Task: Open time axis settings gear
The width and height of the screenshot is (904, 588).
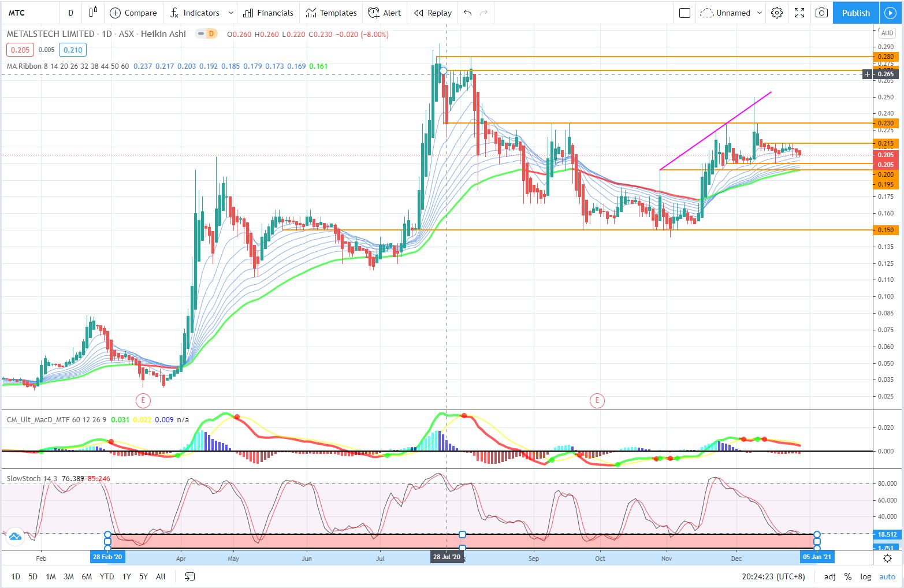Action: tap(888, 558)
